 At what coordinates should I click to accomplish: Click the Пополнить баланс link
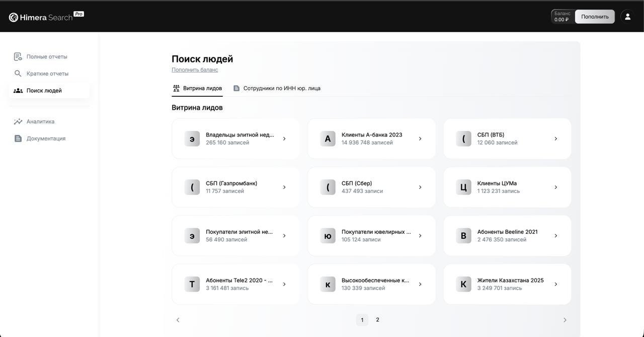click(x=195, y=70)
